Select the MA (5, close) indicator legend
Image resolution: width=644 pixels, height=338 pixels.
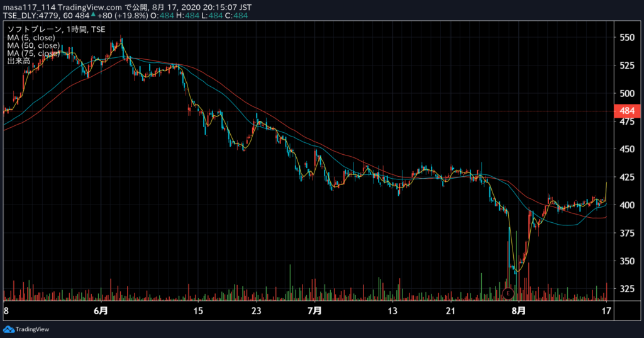pyautogui.click(x=31, y=37)
